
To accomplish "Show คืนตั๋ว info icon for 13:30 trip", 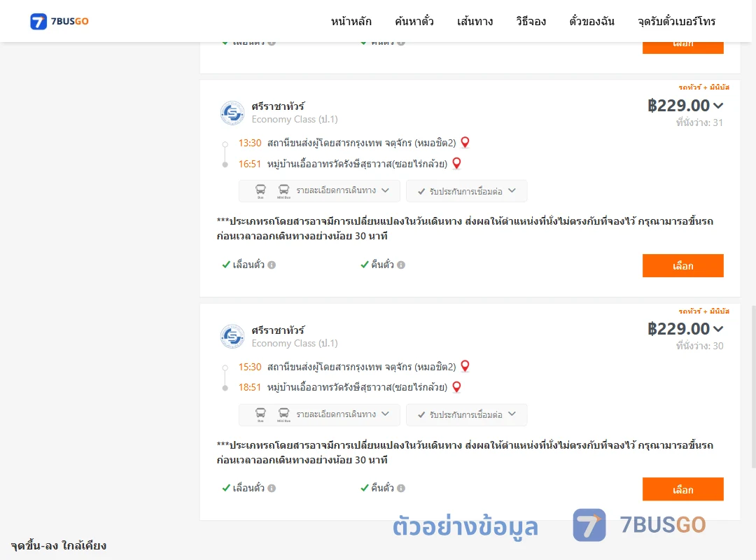I will point(401,265).
